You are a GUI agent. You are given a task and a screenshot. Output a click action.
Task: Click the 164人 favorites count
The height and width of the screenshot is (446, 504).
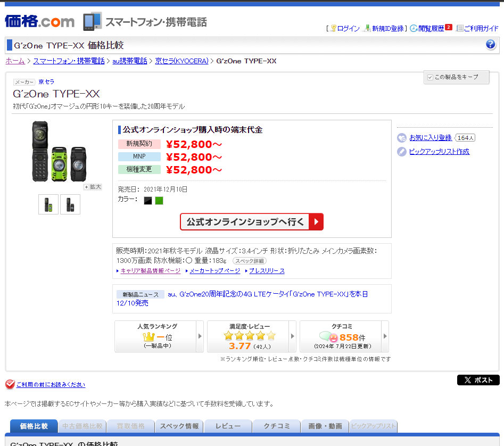(466, 138)
